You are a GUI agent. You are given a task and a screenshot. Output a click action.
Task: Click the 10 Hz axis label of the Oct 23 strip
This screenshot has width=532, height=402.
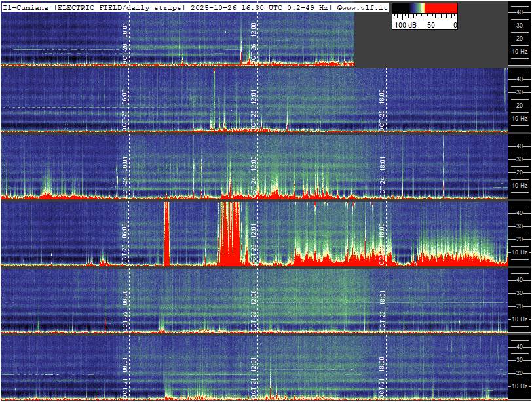tap(520, 252)
